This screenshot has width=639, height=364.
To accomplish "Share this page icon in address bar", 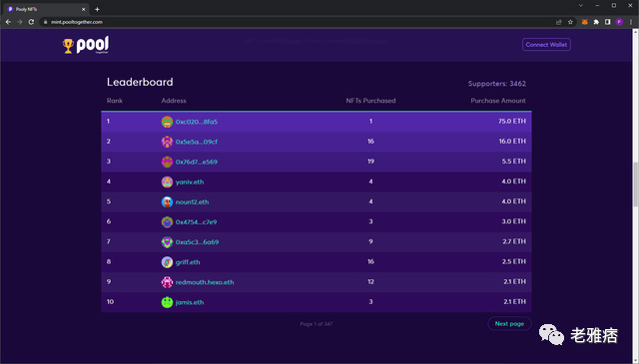I will pyautogui.click(x=559, y=22).
